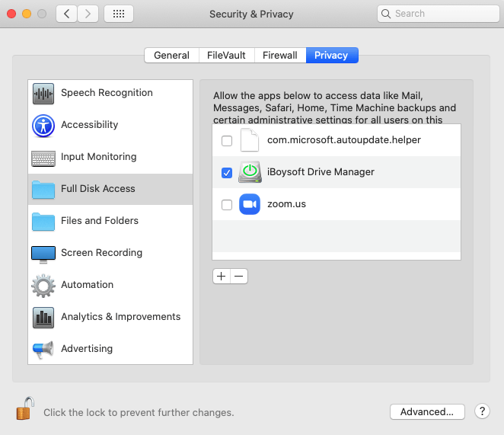Viewport: 504px width, 435px height.
Task: Click the iBoysoft Drive Manager app icon
Action: (x=250, y=172)
